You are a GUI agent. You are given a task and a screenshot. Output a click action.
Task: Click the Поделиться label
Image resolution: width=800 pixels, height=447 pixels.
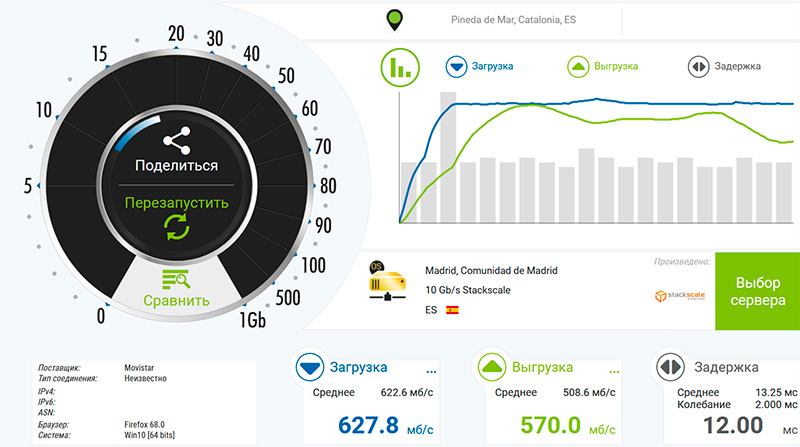(x=176, y=167)
